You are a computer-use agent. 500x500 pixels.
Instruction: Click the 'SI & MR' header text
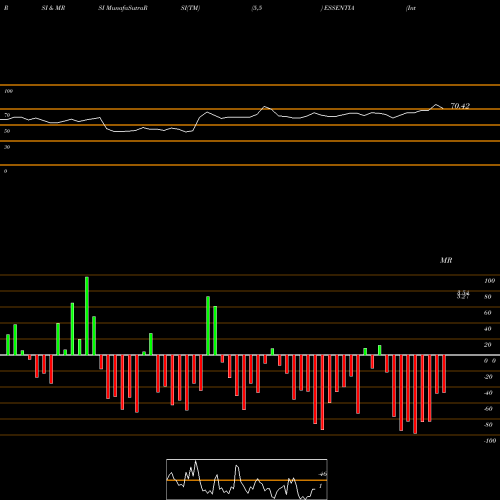coord(53,8)
